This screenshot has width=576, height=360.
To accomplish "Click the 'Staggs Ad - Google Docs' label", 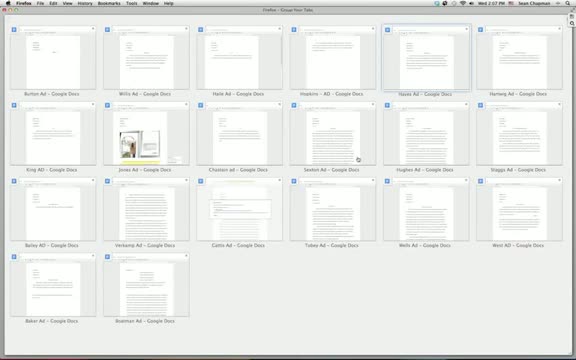I will click(518, 170).
